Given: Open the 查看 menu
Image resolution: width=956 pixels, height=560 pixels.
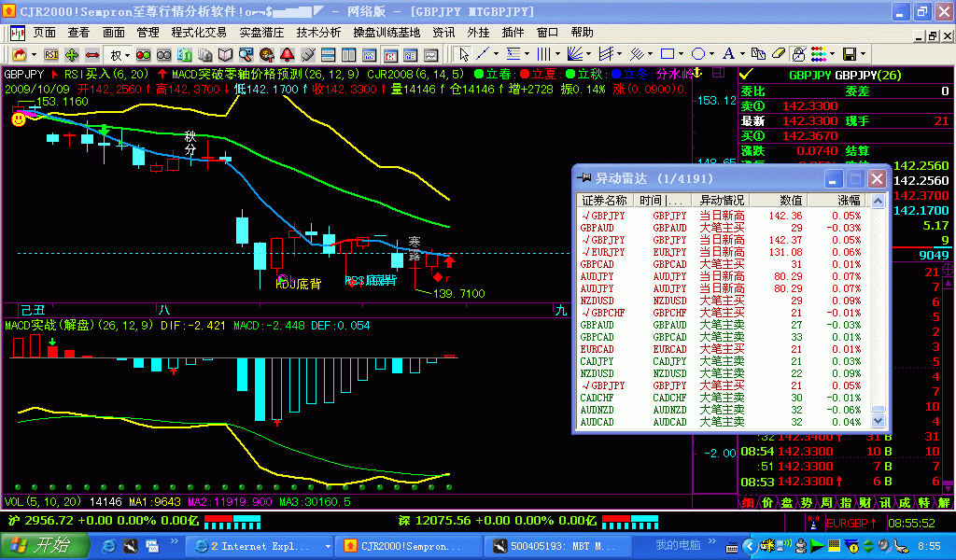Looking at the screenshot, I should tap(78, 33).
